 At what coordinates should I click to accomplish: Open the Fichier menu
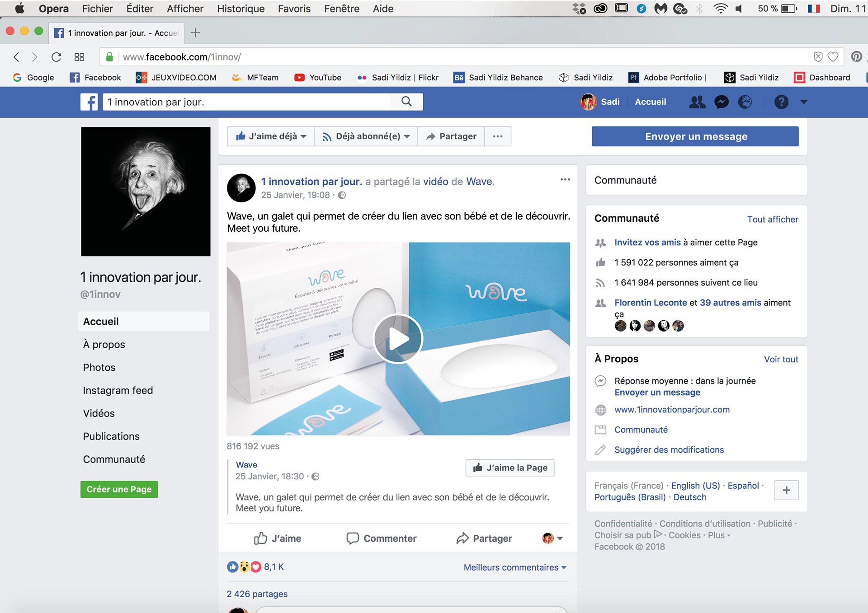[97, 9]
